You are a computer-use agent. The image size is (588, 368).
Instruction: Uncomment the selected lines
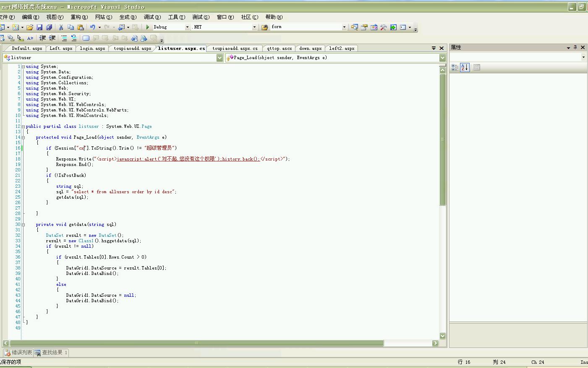pos(73,38)
